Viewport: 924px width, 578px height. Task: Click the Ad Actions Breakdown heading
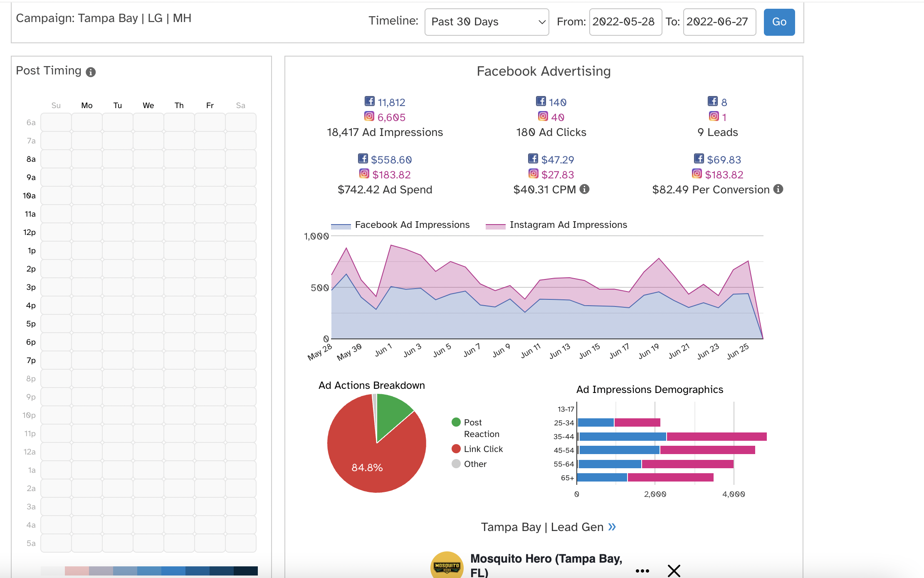(x=372, y=385)
